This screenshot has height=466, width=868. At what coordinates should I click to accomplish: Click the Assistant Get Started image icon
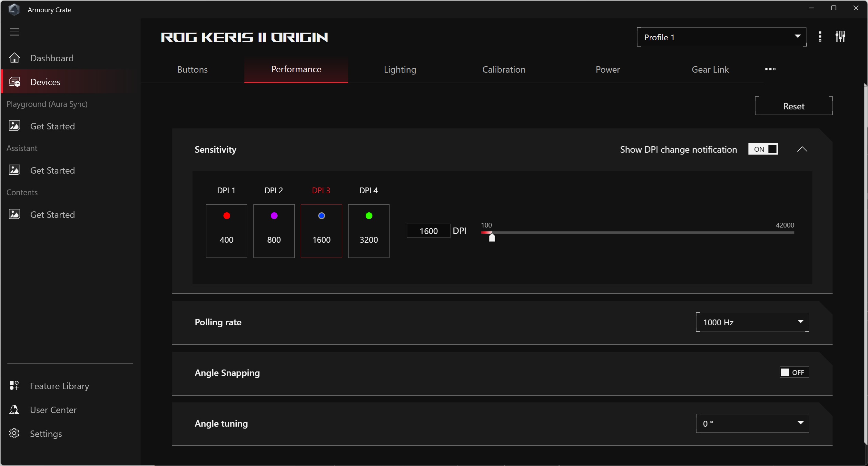15,170
